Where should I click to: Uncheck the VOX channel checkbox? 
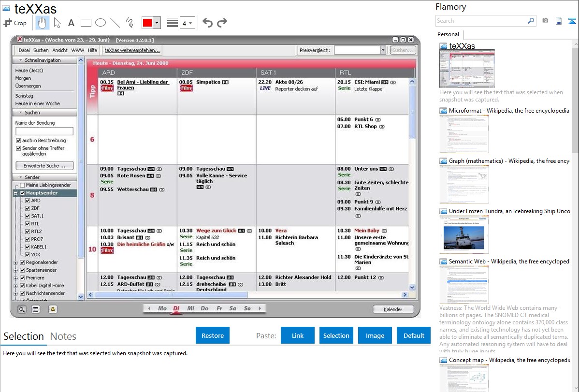point(28,255)
